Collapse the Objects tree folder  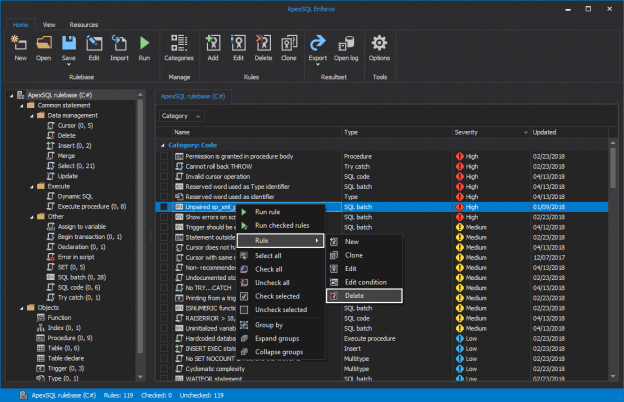[x=21, y=308]
